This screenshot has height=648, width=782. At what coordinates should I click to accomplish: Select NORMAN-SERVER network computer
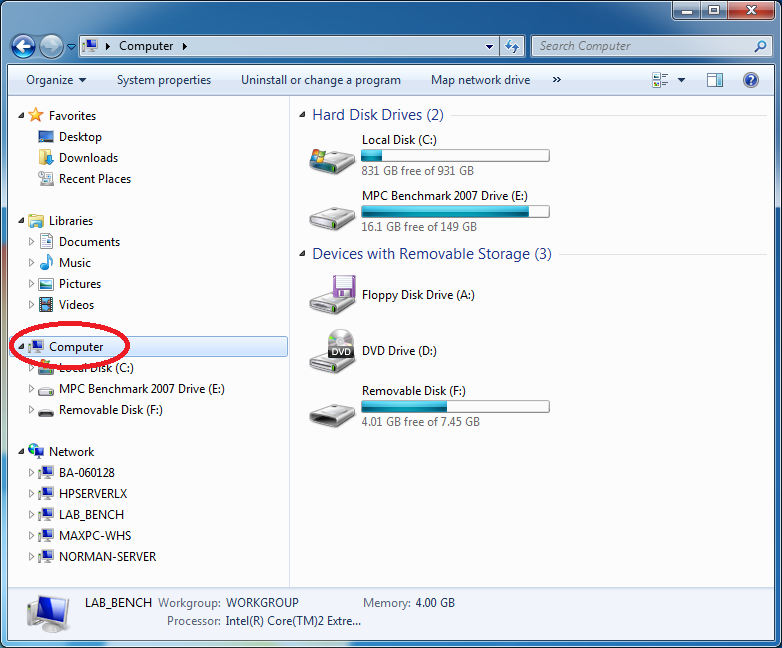[x=107, y=556]
